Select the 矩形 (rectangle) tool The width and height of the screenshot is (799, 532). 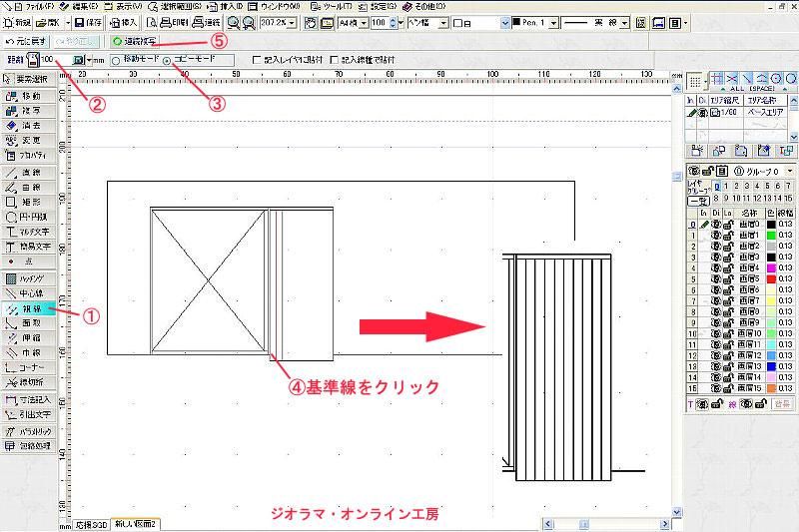coord(30,201)
